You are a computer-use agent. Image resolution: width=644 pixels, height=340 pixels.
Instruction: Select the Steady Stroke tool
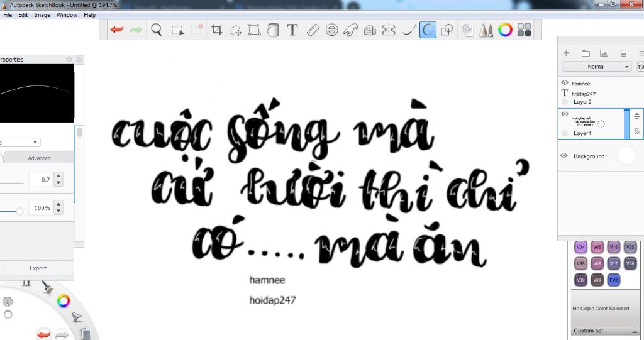[409, 30]
